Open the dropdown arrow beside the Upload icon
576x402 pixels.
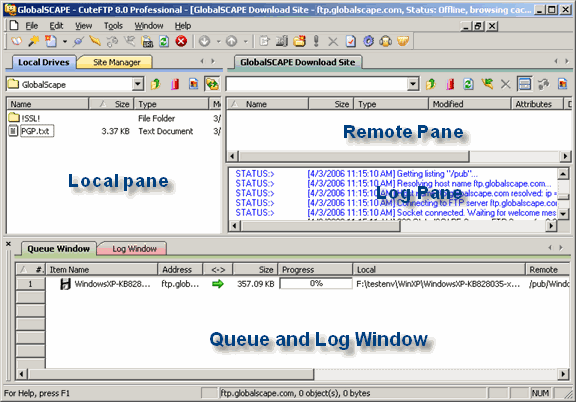pos(245,41)
